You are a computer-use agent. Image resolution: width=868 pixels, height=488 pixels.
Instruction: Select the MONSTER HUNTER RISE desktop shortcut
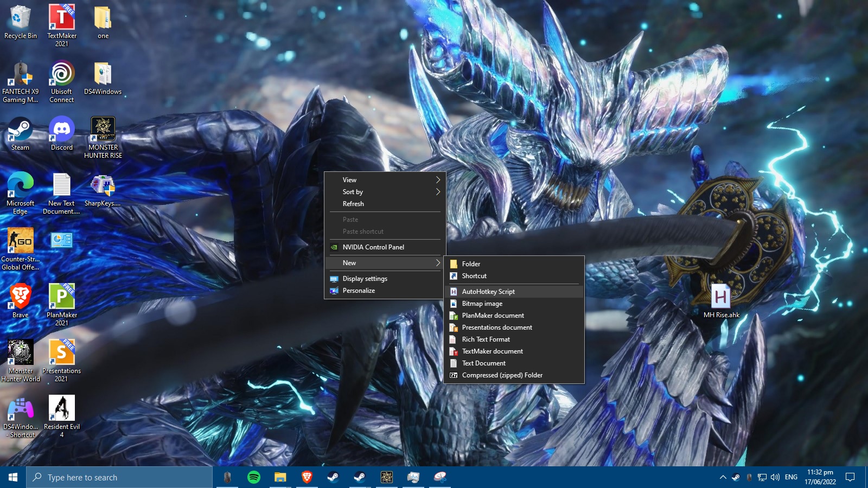103,138
